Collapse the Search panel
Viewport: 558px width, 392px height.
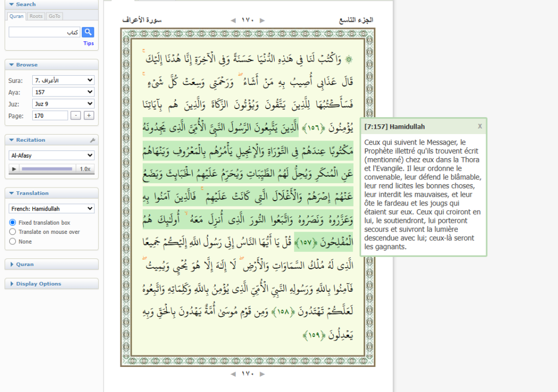coord(23,4)
